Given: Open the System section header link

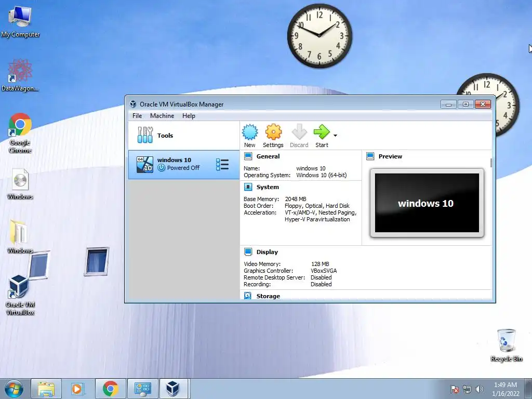Looking at the screenshot, I should pos(268,187).
